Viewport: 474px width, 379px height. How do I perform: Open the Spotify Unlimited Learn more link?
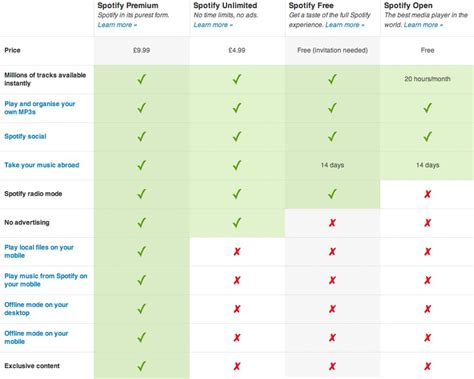tap(213, 25)
